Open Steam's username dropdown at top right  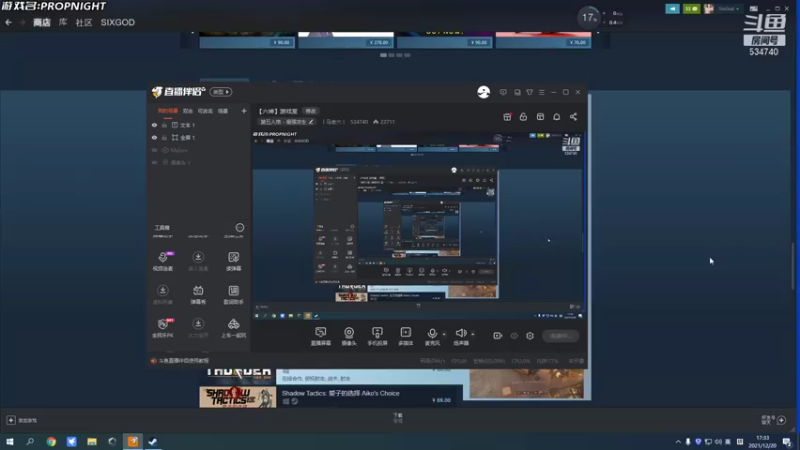(728, 9)
